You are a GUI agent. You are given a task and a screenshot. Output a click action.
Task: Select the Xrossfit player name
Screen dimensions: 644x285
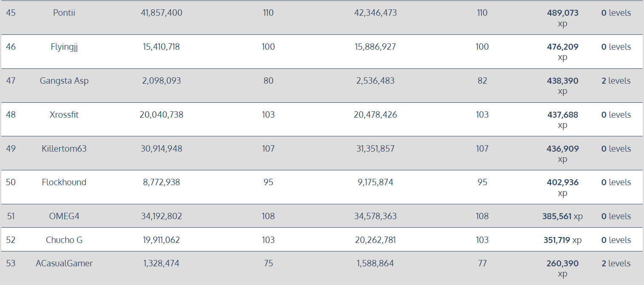click(x=64, y=115)
